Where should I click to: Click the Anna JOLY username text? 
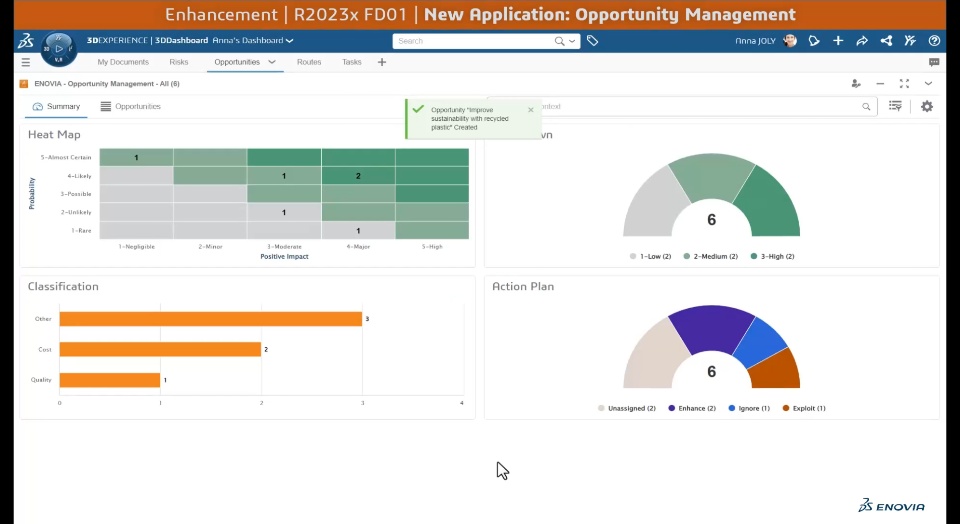pos(756,41)
